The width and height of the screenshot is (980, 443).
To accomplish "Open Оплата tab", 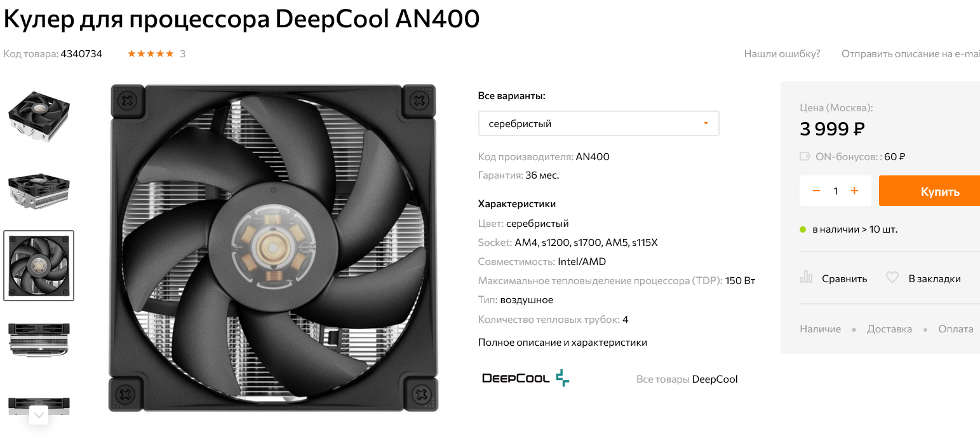I will tap(956, 329).
